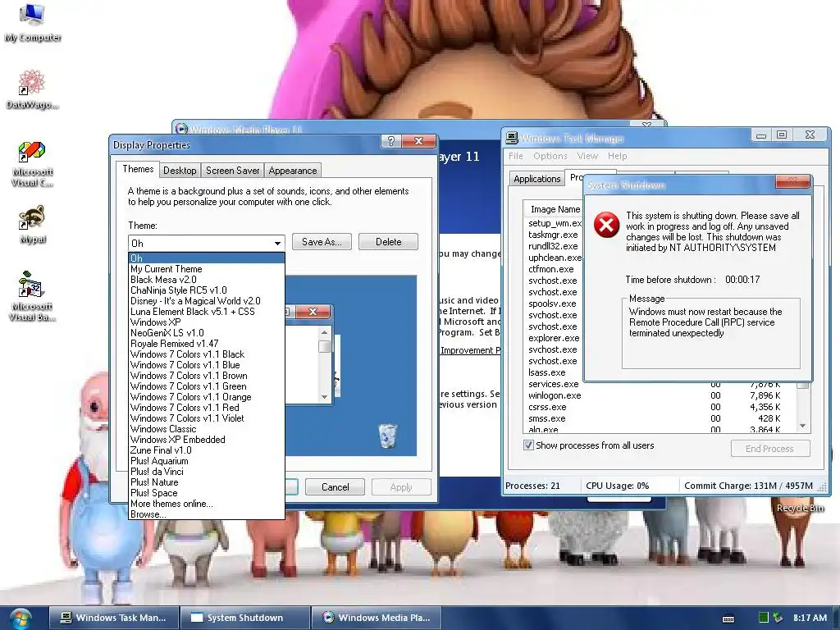
Task: Choose Black Mesa v2.0 theme
Action: pos(206,280)
